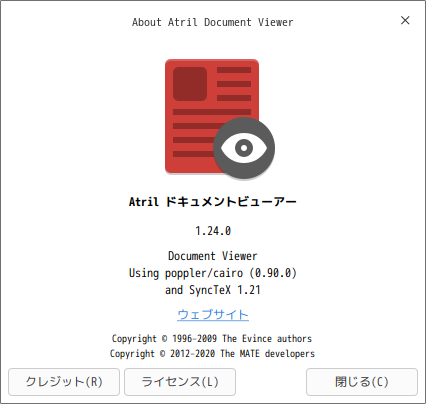Open the クレジット(R) credits button
This screenshot has height=404, width=426.
(64, 382)
